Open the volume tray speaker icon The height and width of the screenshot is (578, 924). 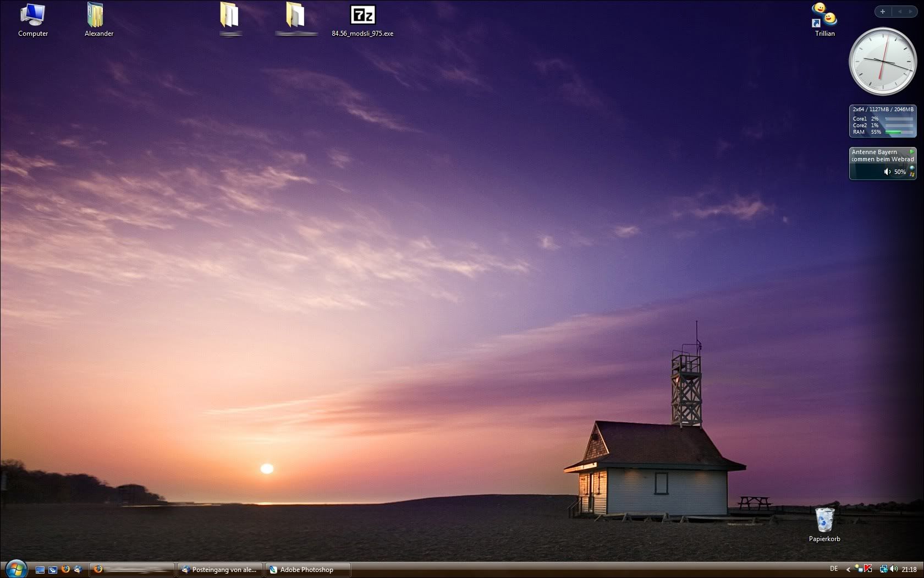point(893,569)
